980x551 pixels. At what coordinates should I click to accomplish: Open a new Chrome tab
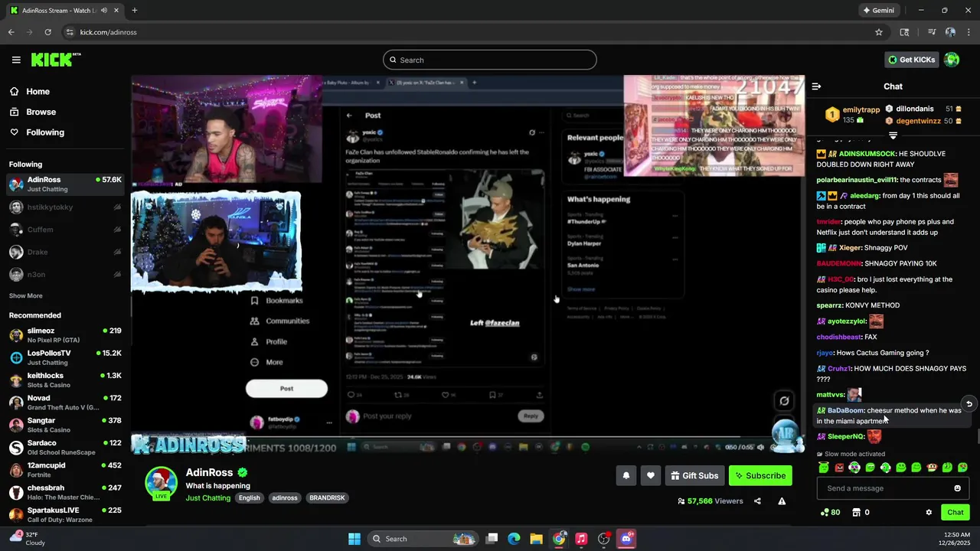(x=135, y=11)
